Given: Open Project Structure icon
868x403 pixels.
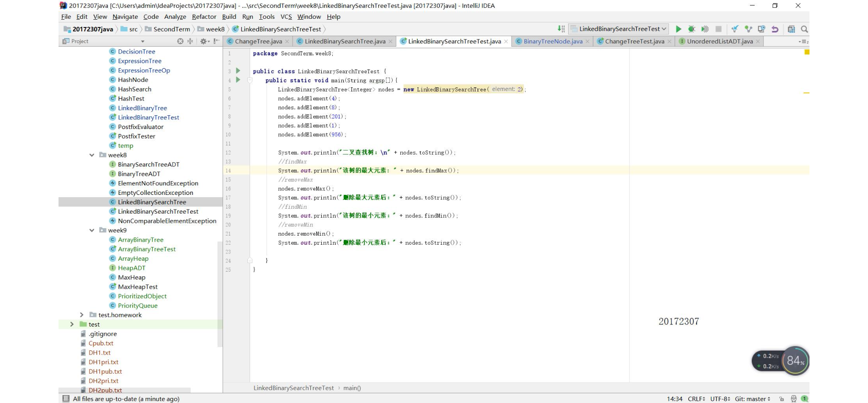Looking at the screenshot, I should point(791,29).
